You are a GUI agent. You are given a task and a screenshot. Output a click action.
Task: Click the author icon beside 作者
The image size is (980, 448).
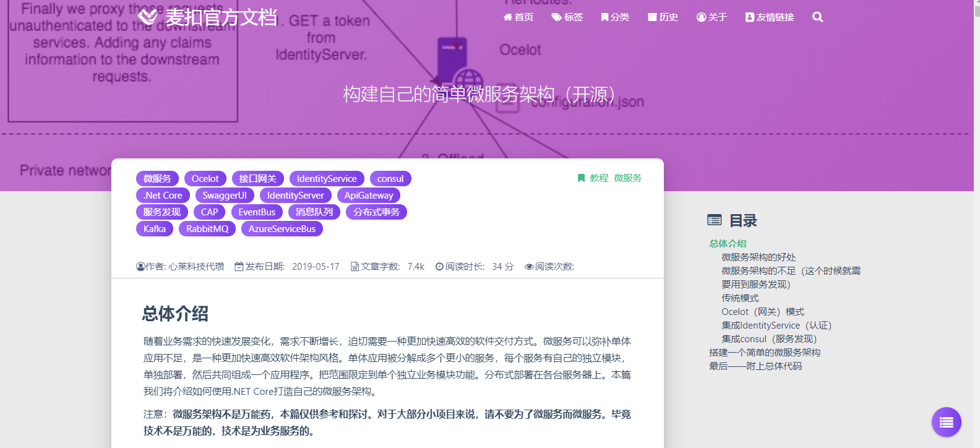(x=140, y=267)
